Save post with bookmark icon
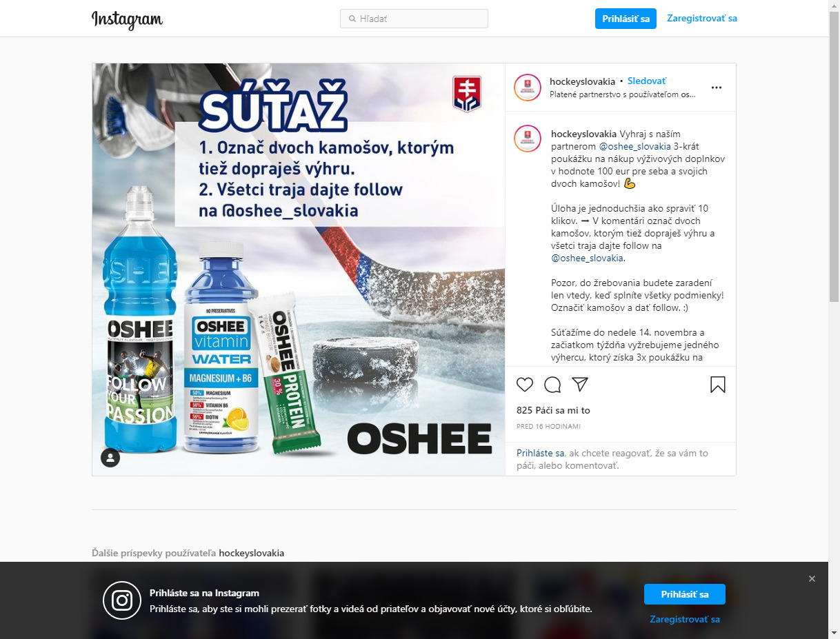 pyautogui.click(x=718, y=385)
